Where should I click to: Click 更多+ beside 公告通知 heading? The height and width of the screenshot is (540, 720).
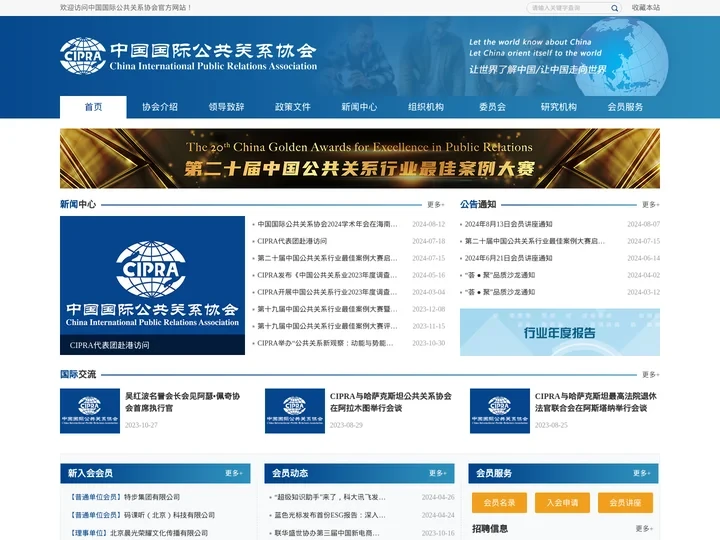651,204
